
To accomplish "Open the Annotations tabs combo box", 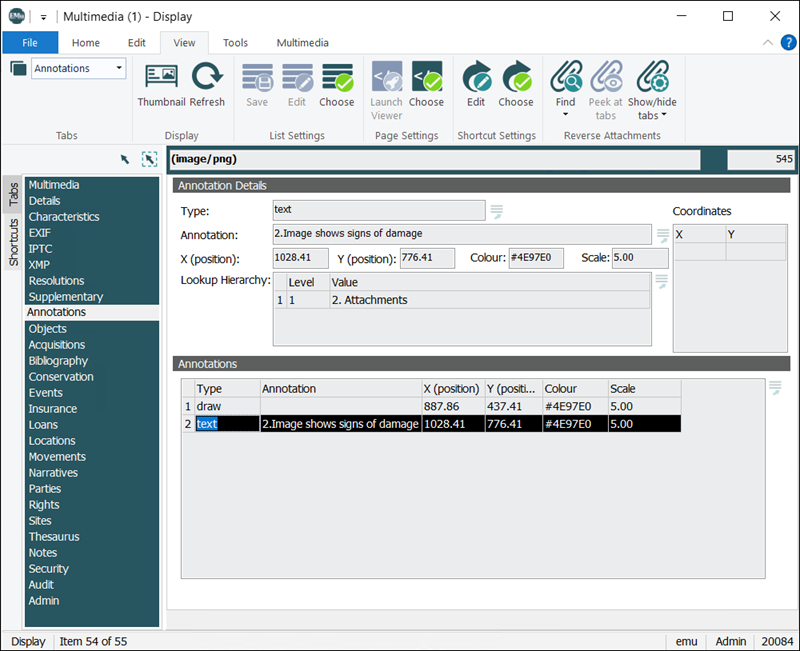I will [120, 68].
